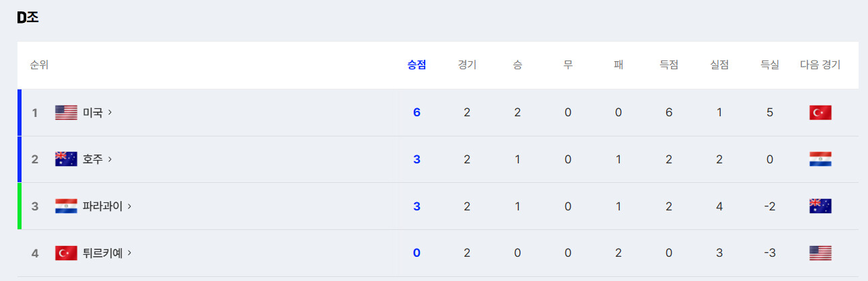Expand the chevron next to 미국
The image size is (868, 281).
click(110, 112)
